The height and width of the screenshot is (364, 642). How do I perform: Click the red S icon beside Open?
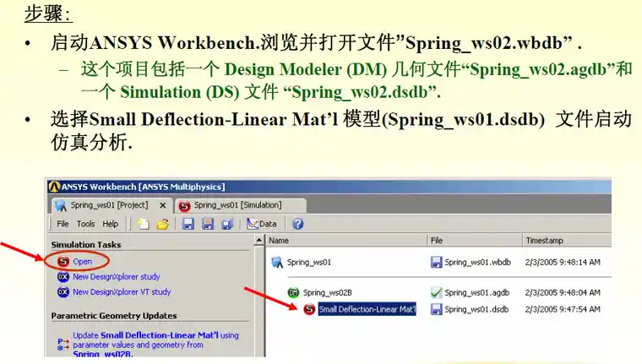click(63, 261)
